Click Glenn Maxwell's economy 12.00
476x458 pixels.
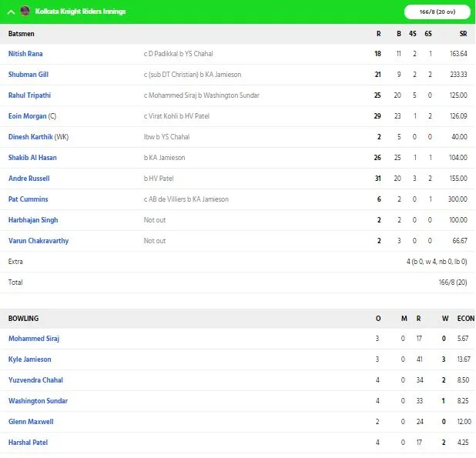coord(464,422)
